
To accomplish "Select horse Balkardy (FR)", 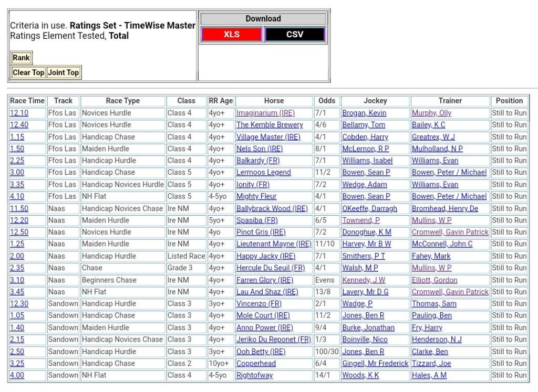I will tap(257, 161).
